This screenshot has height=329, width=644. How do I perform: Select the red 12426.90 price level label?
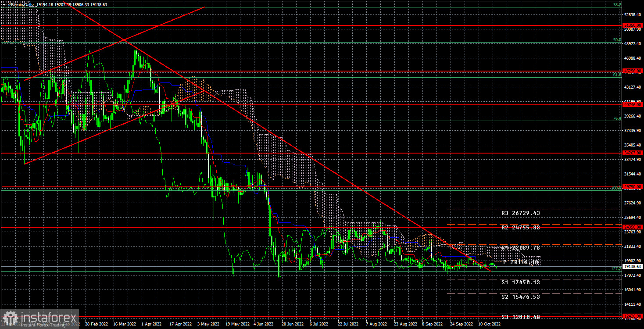(x=633, y=315)
